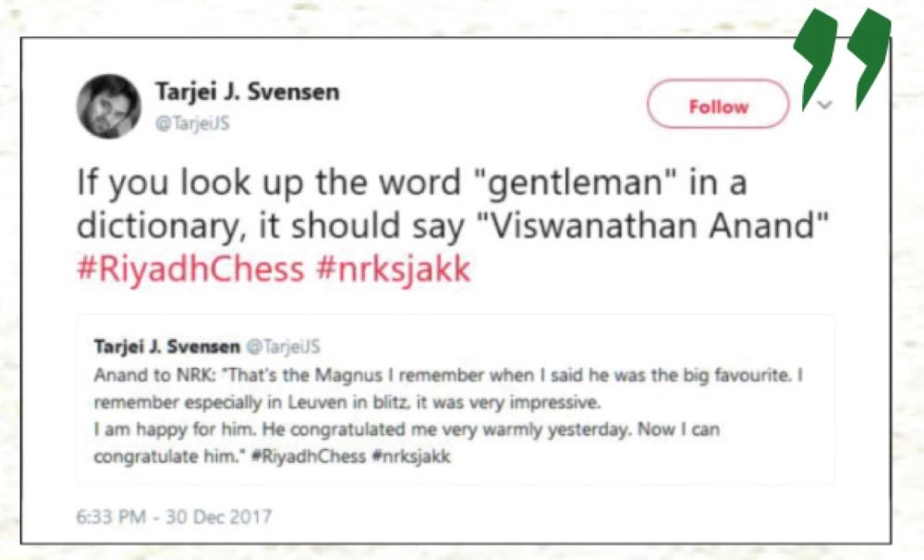The width and height of the screenshot is (924, 560).
Task: Click the 6:33 PM - 30 Dec 2017 timestamp
Action: click(174, 516)
